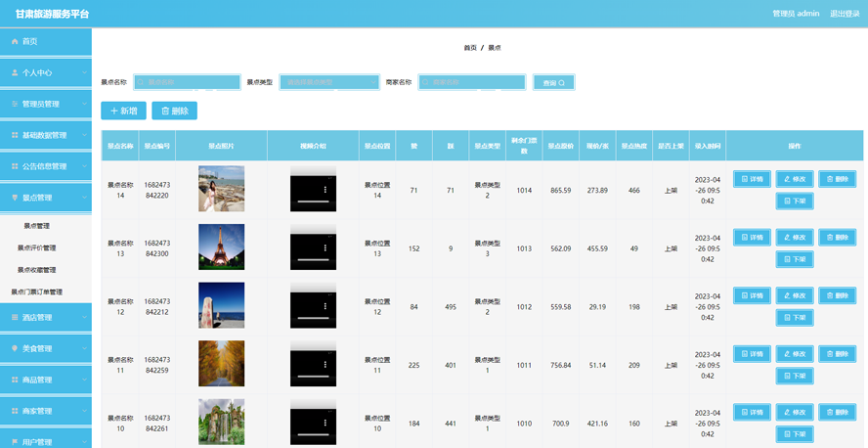Click the video menu dots for 景点名称14
This screenshot has height=448, width=868.
point(325,190)
